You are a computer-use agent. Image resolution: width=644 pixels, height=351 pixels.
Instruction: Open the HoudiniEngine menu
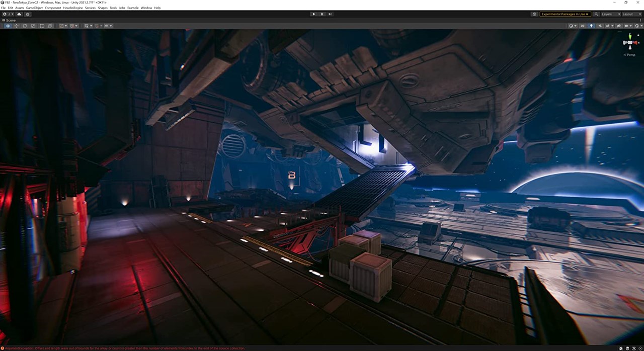point(72,8)
